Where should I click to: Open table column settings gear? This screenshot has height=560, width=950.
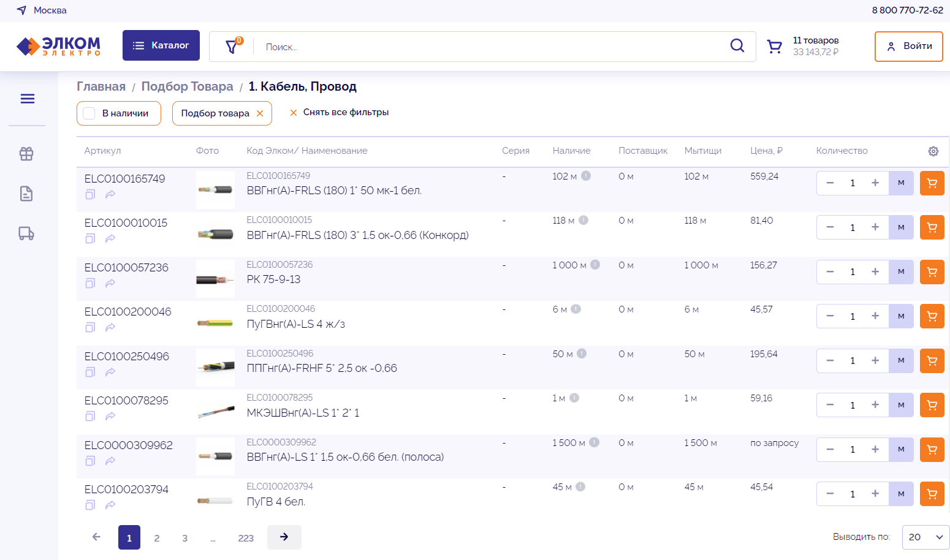pos(933,151)
